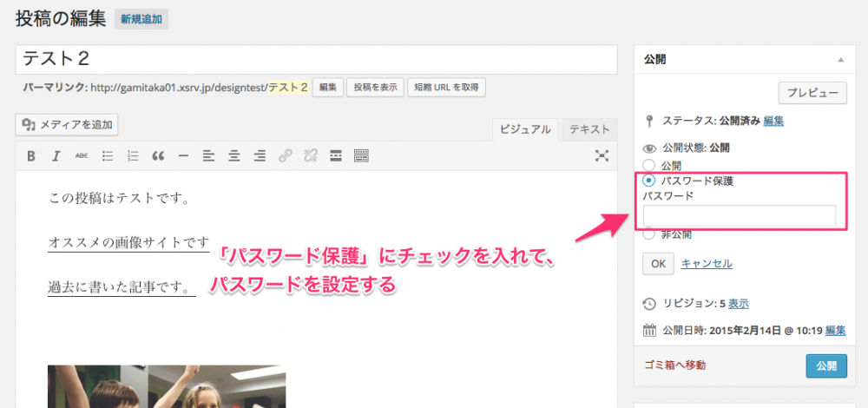The height and width of the screenshot is (408, 868).
Task: Open the リビジョン 表示 link
Action: tap(739, 303)
